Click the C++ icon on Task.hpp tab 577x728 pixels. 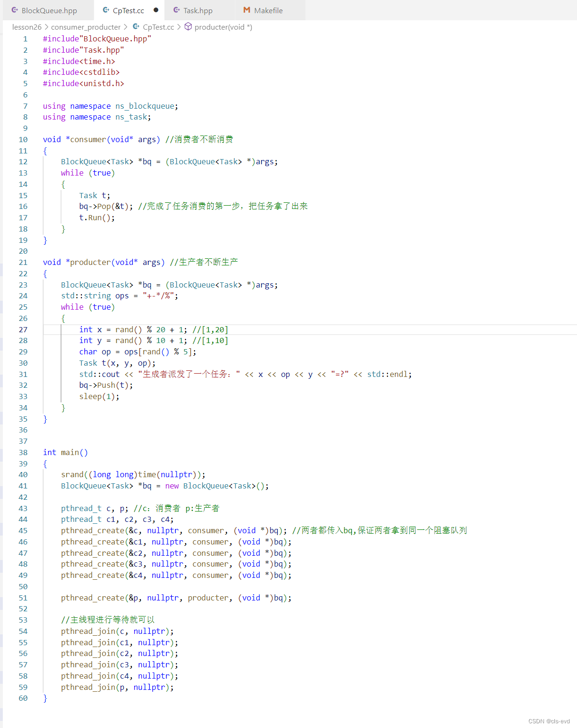click(176, 10)
